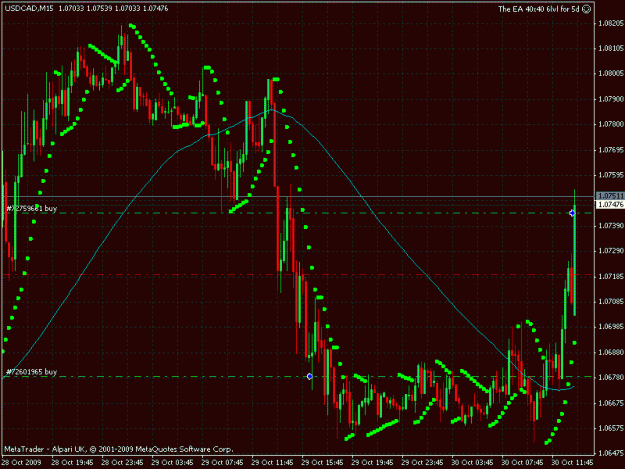
Task: Click the 1.06985 price scale label
Action: click(x=611, y=327)
